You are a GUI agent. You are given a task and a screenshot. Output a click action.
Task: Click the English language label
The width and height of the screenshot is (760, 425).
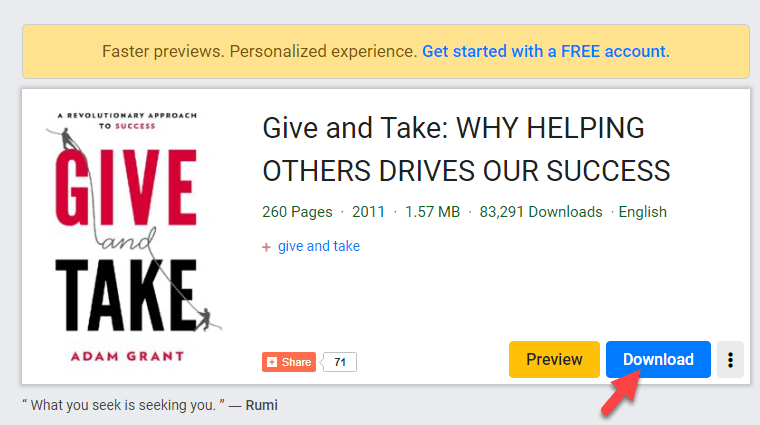[643, 212]
